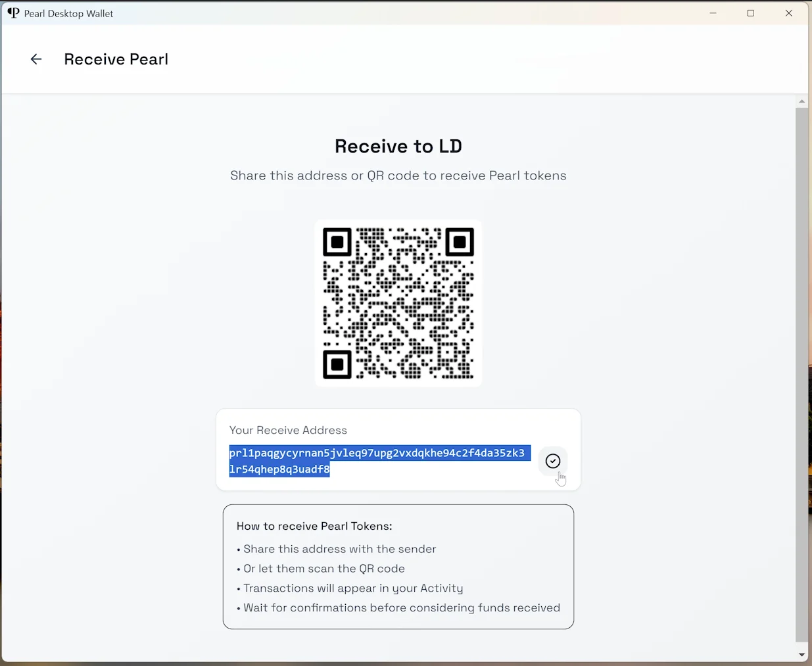Click the 'Pearl Desktop Wallet' window title
The height and width of the screenshot is (666, 812).
coord(69,13)
